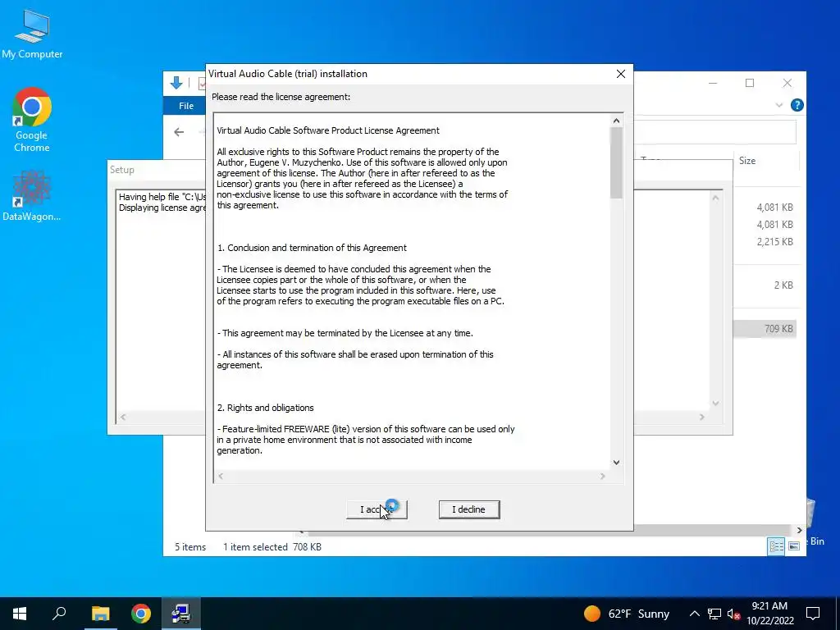
Task: Click the Explorer address bar field
Action: pos(715,132)
